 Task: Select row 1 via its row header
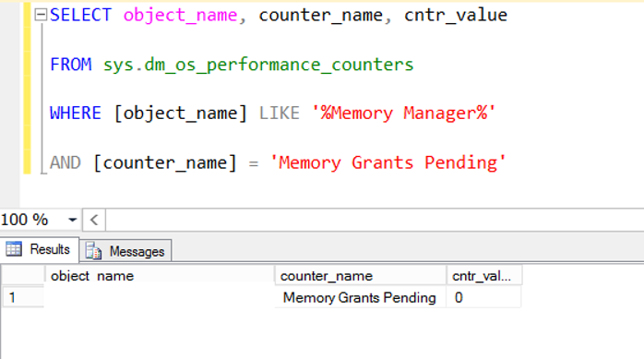click(x=22, y=297)
